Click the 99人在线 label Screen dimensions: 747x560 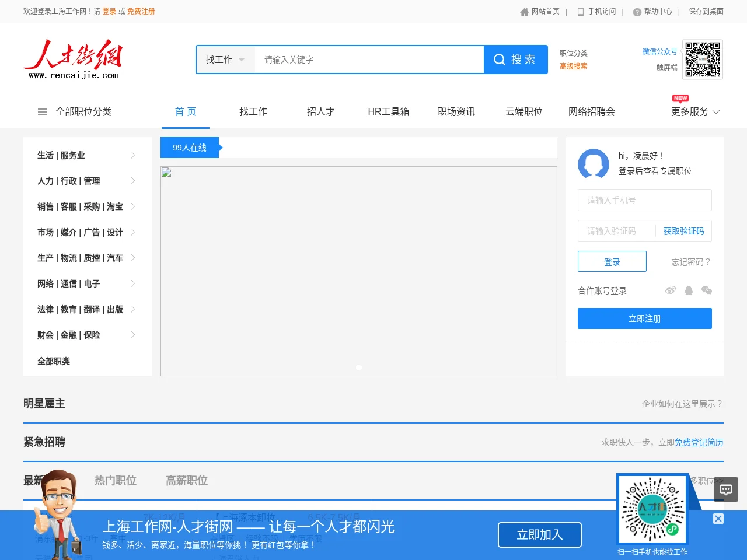tap(190, 148)
